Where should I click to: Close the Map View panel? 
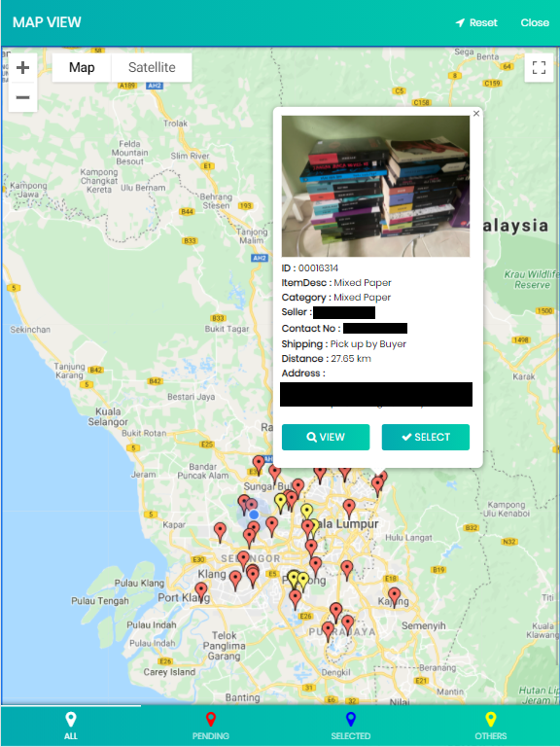tap(535, 22)
